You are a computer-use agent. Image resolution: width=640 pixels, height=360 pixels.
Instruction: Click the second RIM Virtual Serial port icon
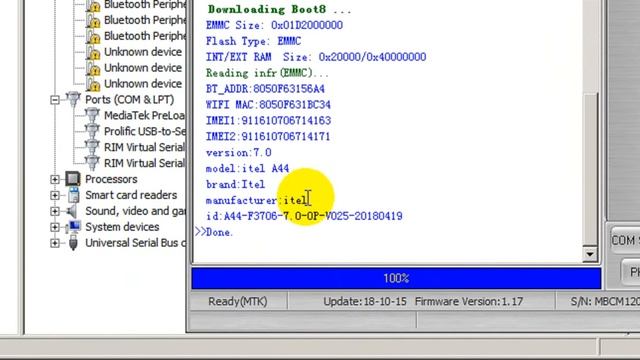coord(92,163)
